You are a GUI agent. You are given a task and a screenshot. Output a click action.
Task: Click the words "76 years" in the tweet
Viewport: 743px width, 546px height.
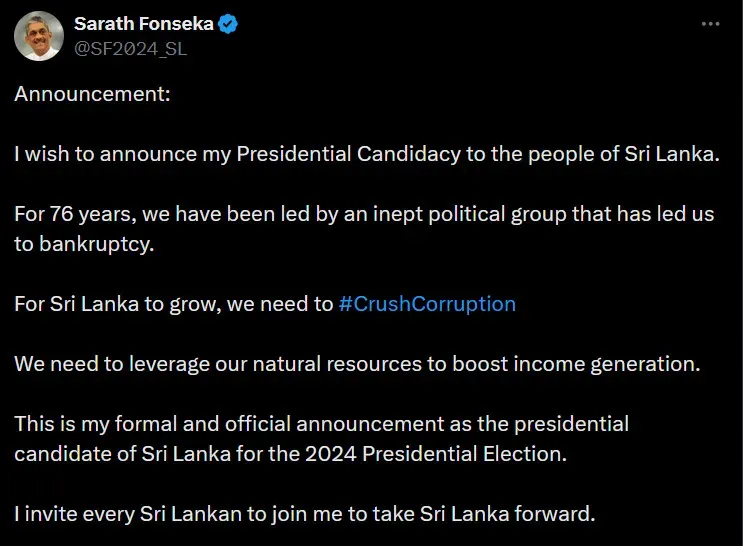[93, 214]
